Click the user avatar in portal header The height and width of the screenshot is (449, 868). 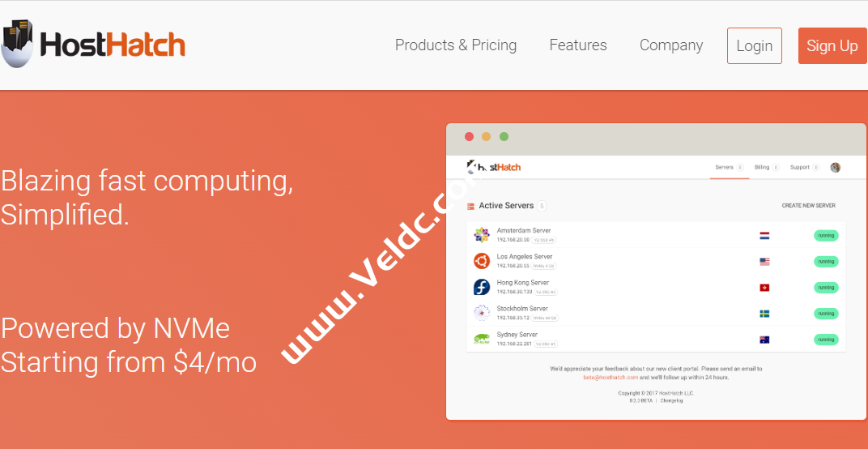[x=836, y=168]
